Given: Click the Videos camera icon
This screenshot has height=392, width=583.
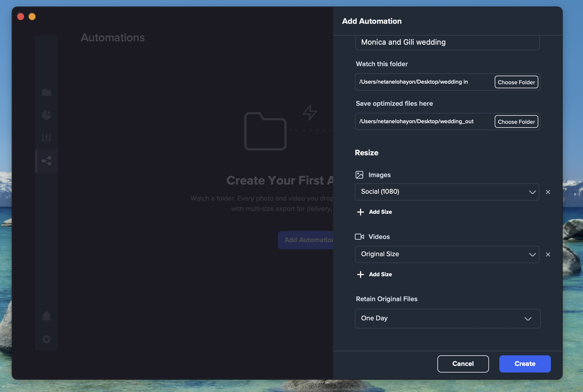Looking at the screenshot, I should coord(359,237).
